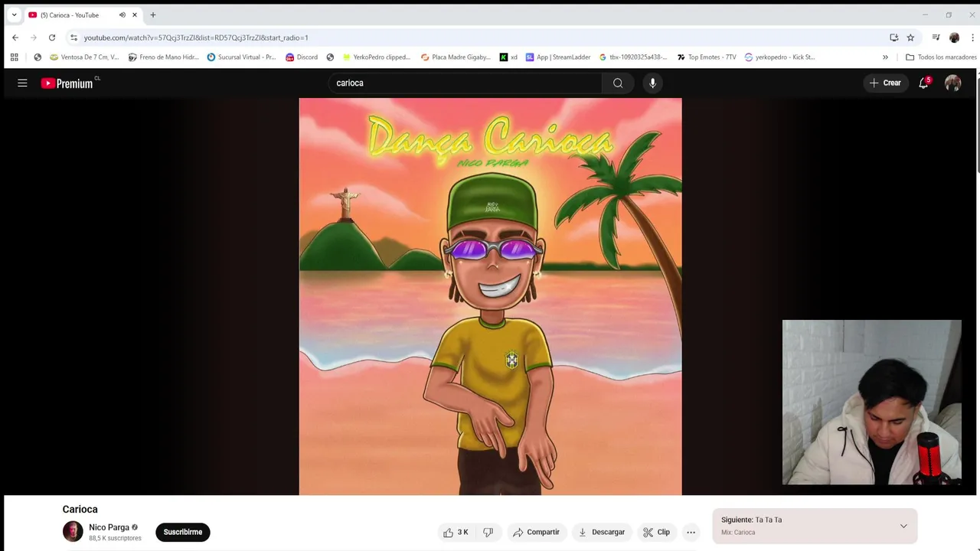Image resolution: width=980 pixels, height=551 pixels.
Task: Open Placa Madre Gigaby... bookmark
Action: tap(456, 57)
